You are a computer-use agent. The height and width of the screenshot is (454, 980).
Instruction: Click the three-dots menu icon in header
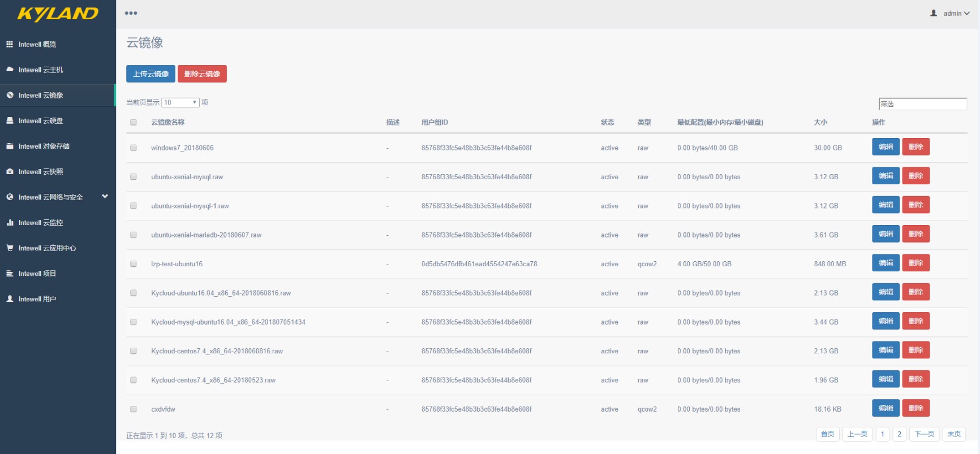[131, 13]
